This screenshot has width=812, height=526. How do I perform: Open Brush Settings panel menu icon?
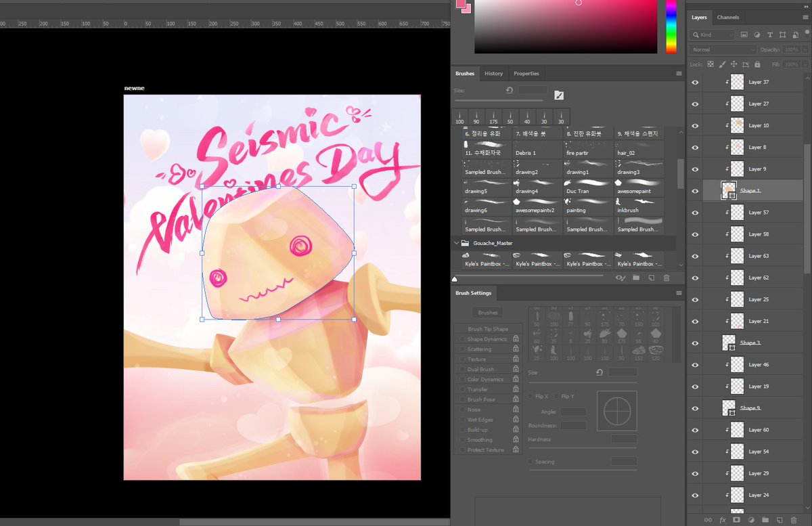[679, 294]
